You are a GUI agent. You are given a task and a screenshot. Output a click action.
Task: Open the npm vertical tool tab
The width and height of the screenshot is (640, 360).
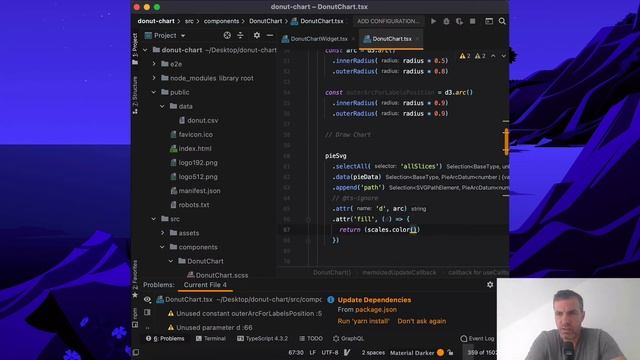135,318
